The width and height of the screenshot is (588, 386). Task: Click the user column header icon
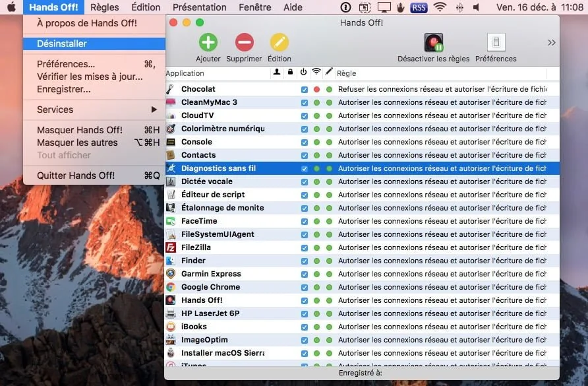pyautogui.click(x=277, y=72)
